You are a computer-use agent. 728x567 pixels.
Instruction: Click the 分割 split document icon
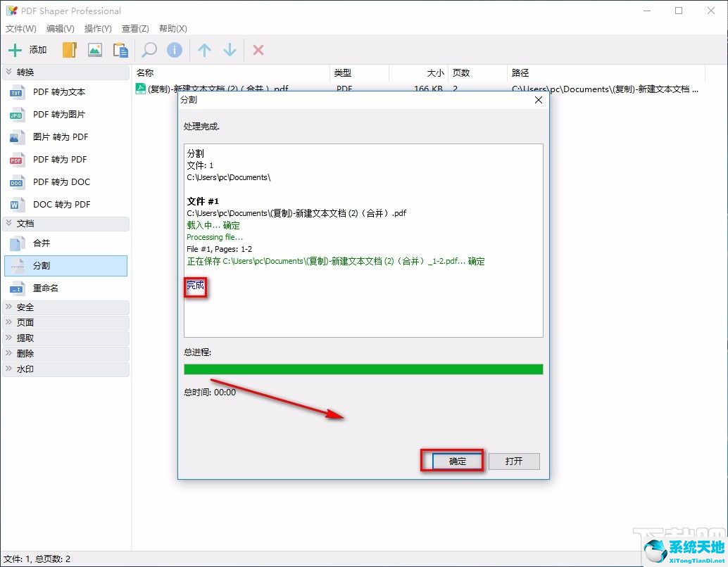click(17, 265)
